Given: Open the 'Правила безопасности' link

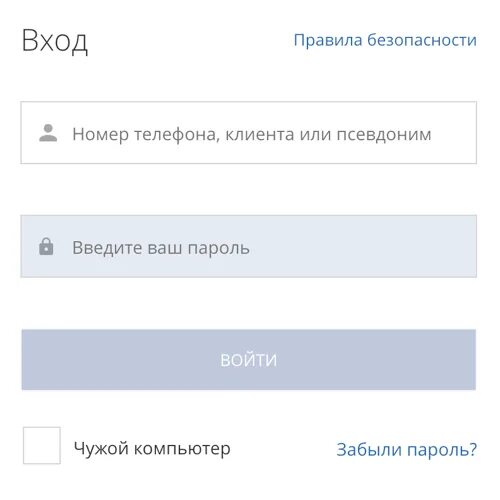Looking at the screenshot, I should (x=385, y=41).
